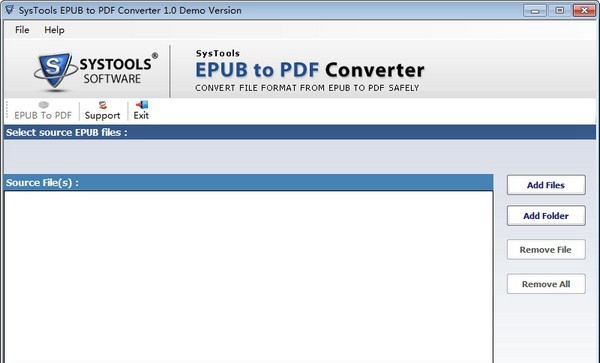Click the Exit toolbar icon
The image size is (600, 363).
[141, 111]
